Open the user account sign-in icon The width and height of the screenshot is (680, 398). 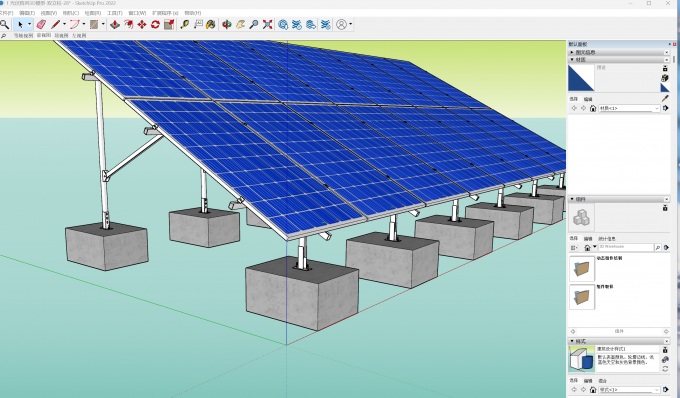342,25
